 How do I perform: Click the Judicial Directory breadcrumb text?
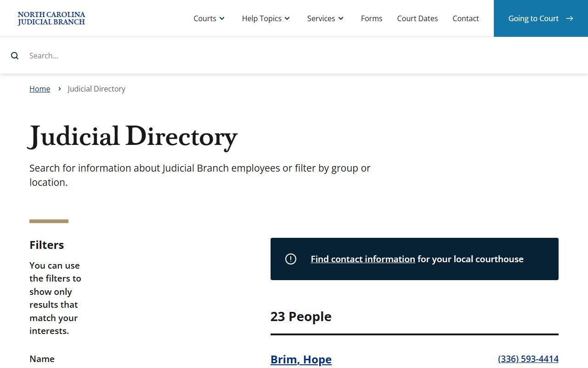96,89
